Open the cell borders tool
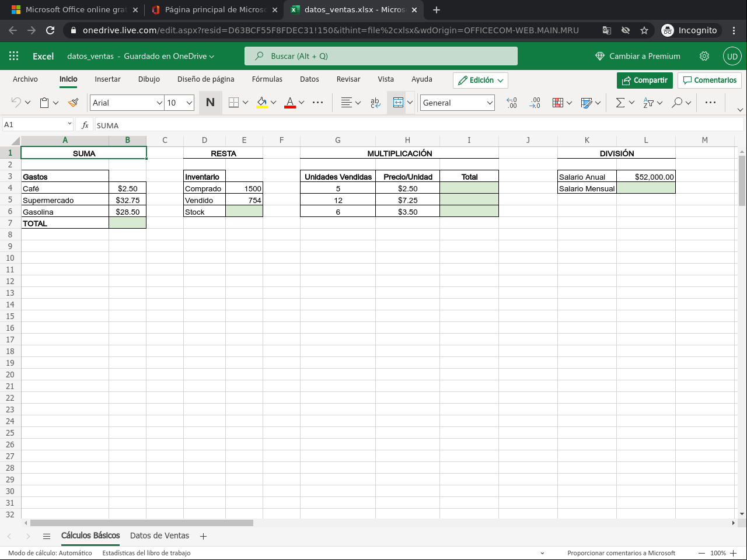 coord(234,103)
